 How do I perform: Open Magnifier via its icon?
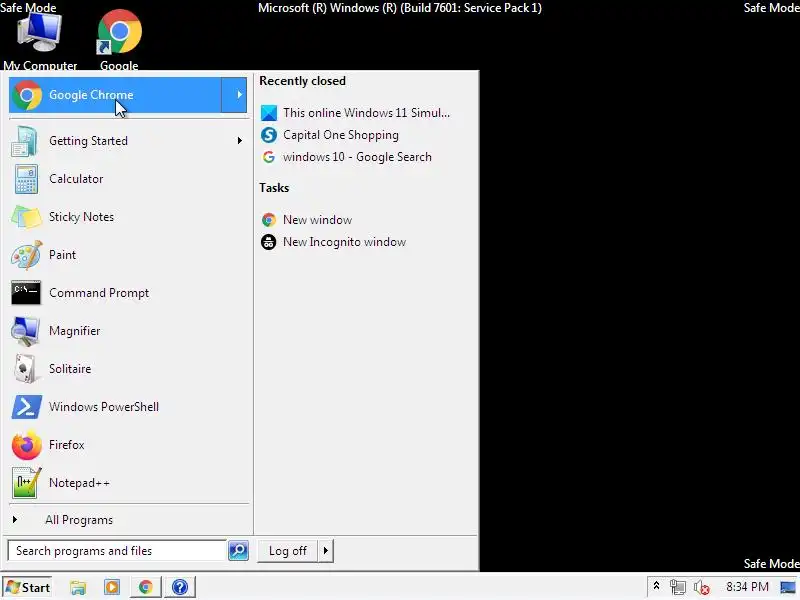coord(25,331)
